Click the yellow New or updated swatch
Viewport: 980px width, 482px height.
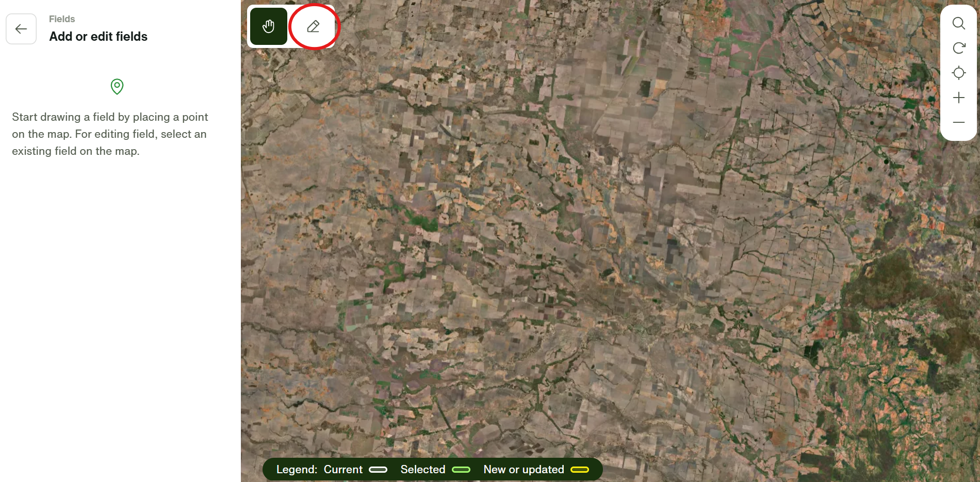click(x=580, y=470)
